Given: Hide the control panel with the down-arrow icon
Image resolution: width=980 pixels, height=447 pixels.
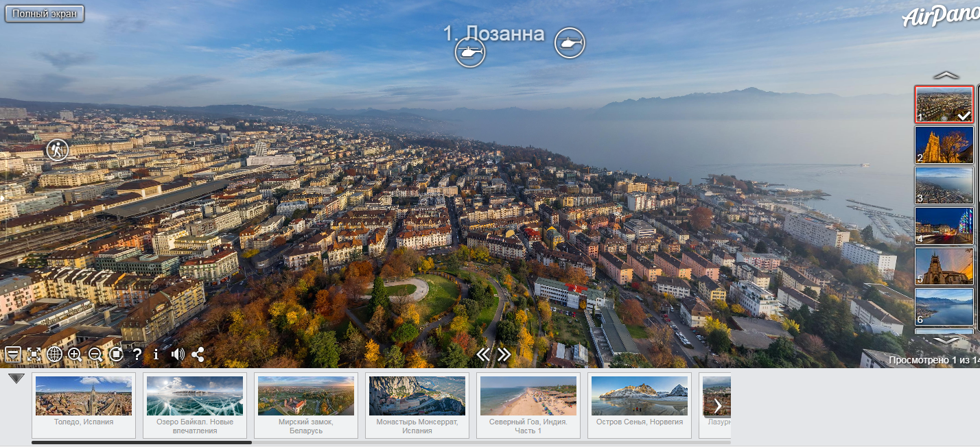Looking at the screenshot, I should pyautogui.click(x=13, y=354).
